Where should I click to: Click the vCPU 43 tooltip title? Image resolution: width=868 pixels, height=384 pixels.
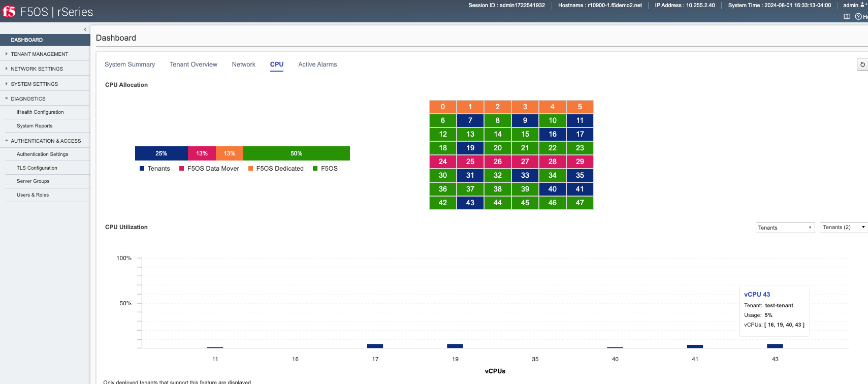(x=757, y=295)
